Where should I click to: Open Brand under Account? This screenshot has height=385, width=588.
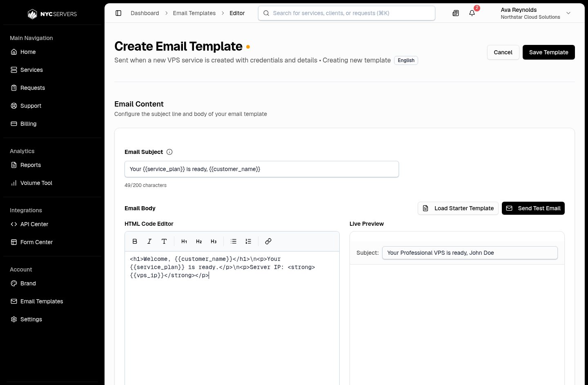[x=52, y=283]
